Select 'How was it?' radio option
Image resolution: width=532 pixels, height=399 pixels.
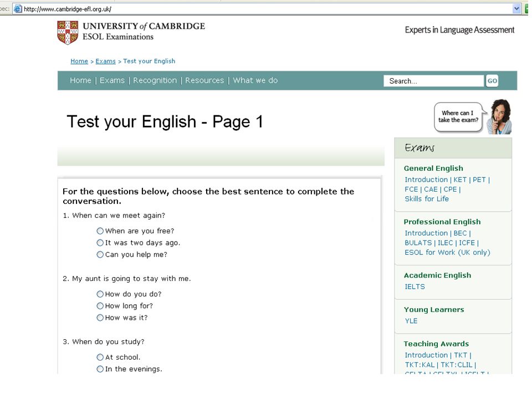[x=100, y=318]
